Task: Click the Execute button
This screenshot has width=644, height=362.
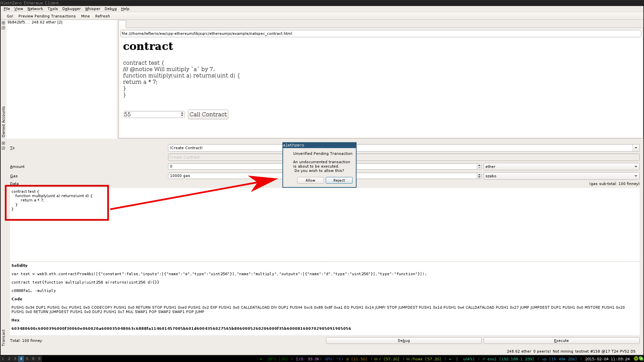Action: [561, 341]
